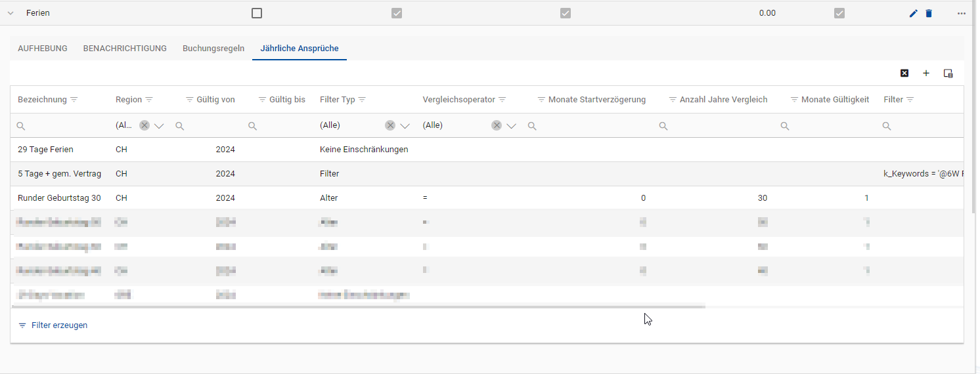
Task: Export the table using the Excel icon
Action: tap(904, 73)
